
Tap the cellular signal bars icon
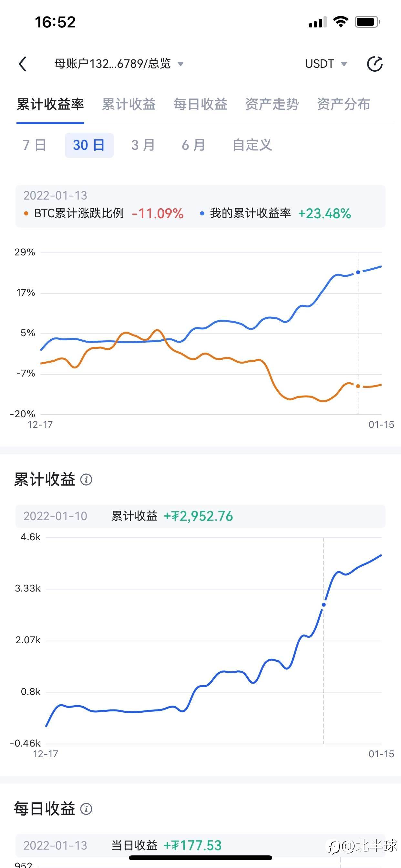point(317,22)
